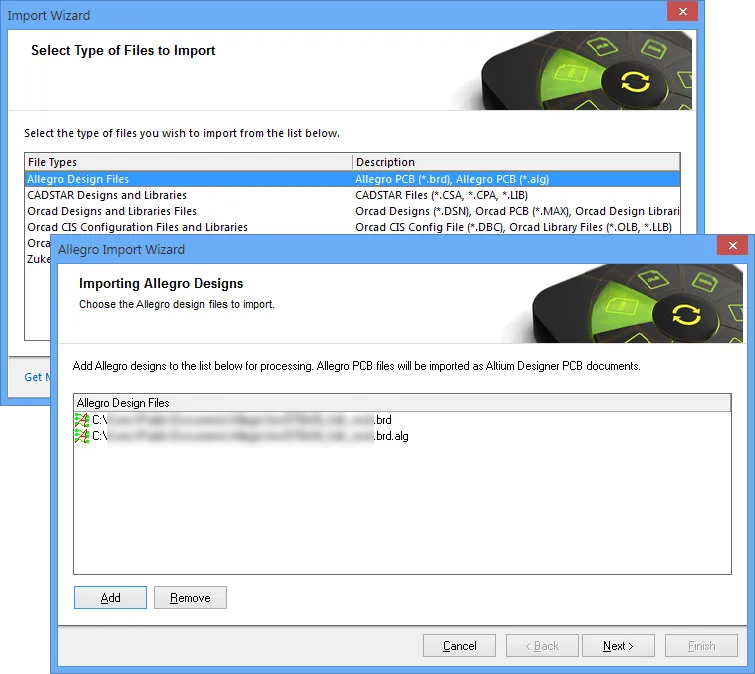755x674 pixels.
Task: Close the Allegro Import Wizard window
Action: (x=732, y=246)
